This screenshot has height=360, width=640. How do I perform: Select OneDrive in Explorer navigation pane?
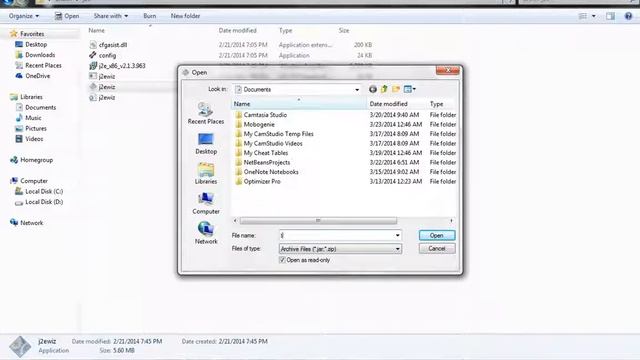(33, 76)
